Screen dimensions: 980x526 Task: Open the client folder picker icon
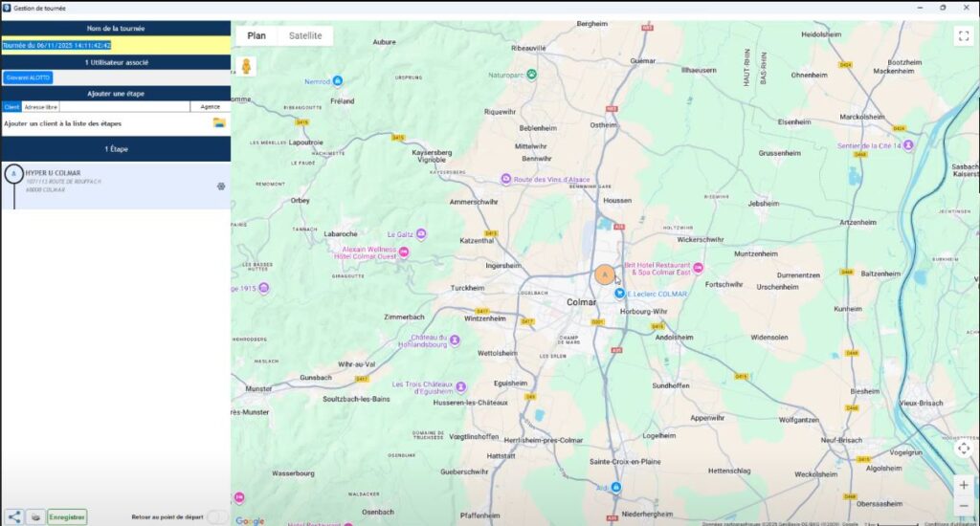(x=219, y=123)
